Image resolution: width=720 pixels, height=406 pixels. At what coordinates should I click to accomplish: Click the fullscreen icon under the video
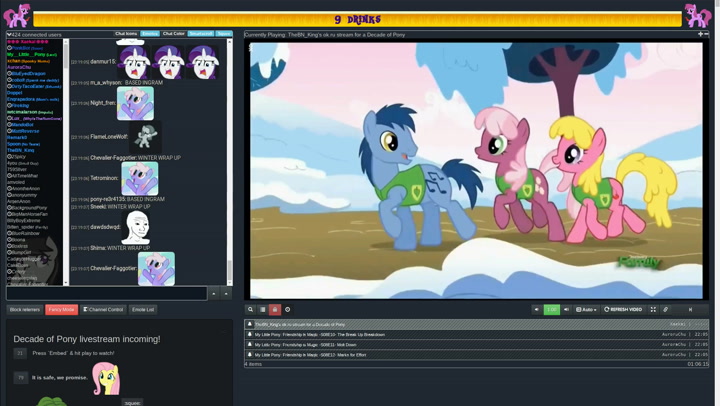click(x=653, y=310)
